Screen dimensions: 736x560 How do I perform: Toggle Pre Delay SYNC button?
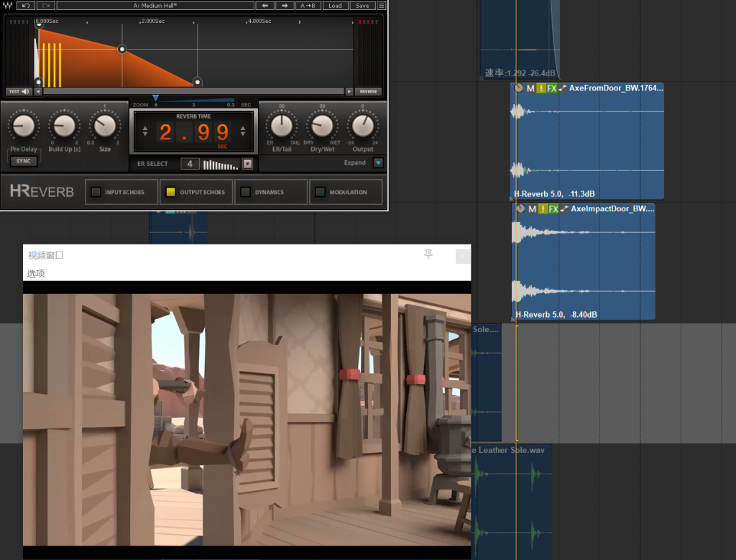coord(24,161)
